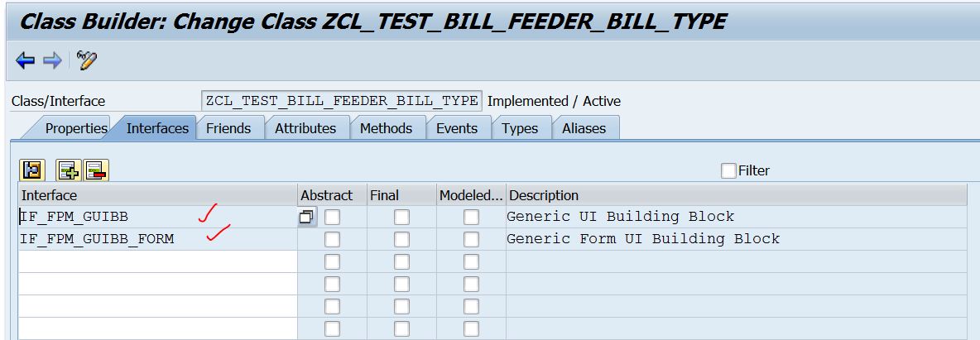This screenshot has height=340, width=980.
Task: Switch to the Methods tab
Action: [386, 128]
